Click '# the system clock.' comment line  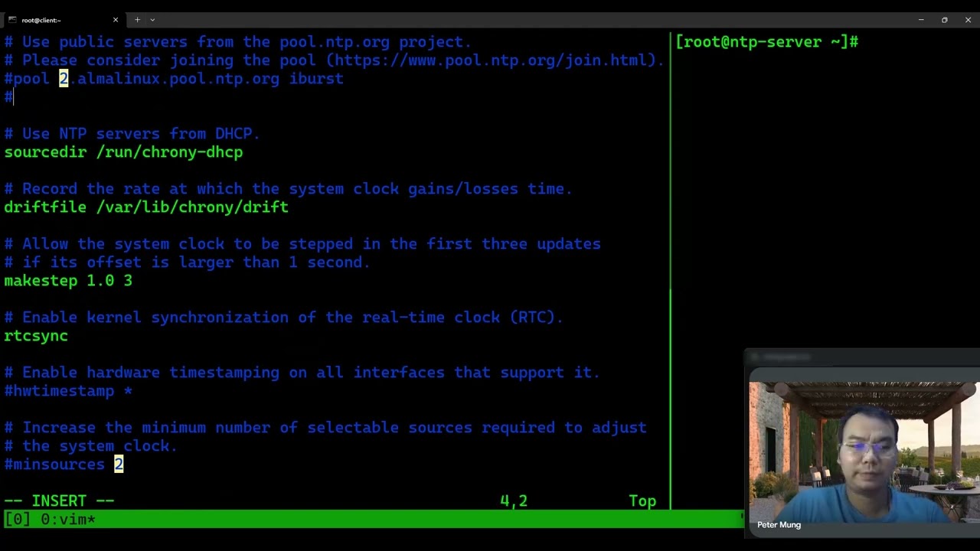click(x=91, y=446)
